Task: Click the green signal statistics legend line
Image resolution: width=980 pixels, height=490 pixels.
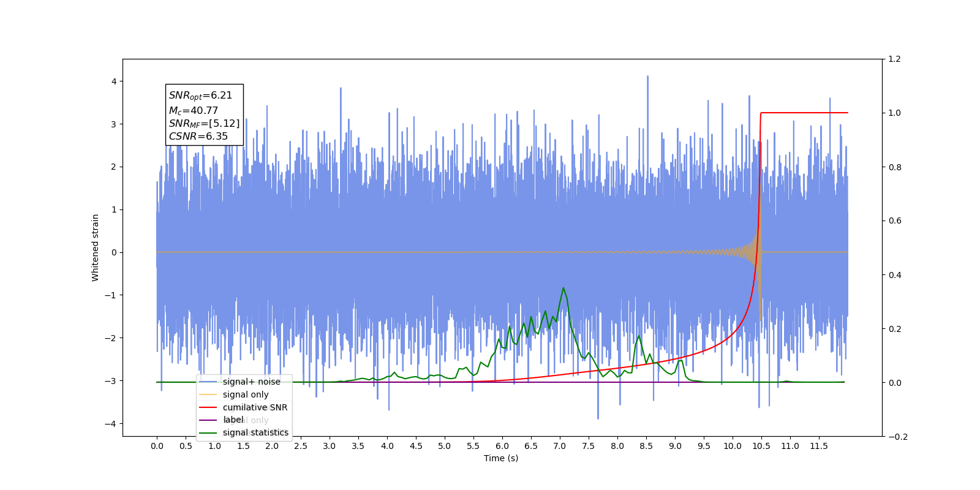Action: pos(208,433)
